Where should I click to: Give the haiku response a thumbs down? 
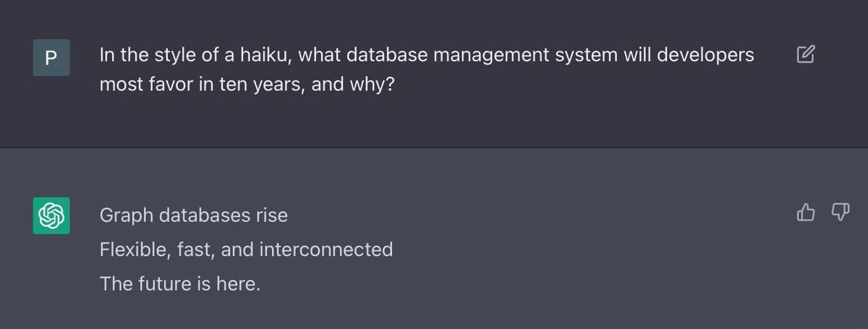840,212
